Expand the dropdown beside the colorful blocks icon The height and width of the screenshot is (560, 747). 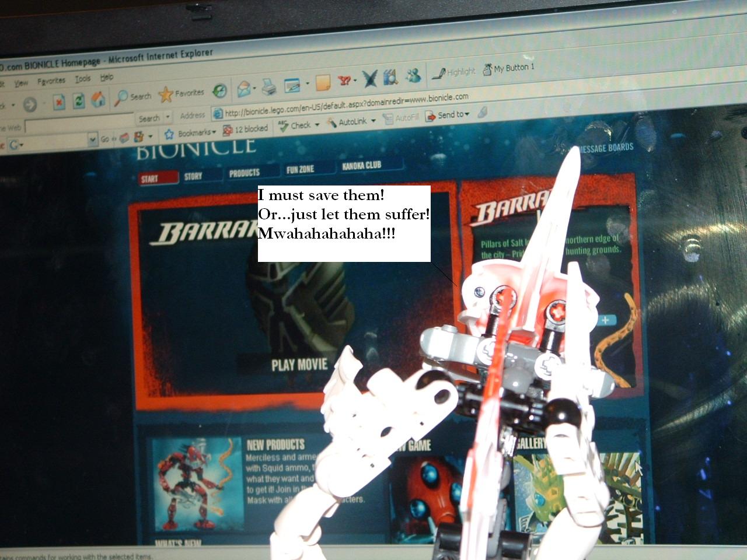(x=150, y=136)
